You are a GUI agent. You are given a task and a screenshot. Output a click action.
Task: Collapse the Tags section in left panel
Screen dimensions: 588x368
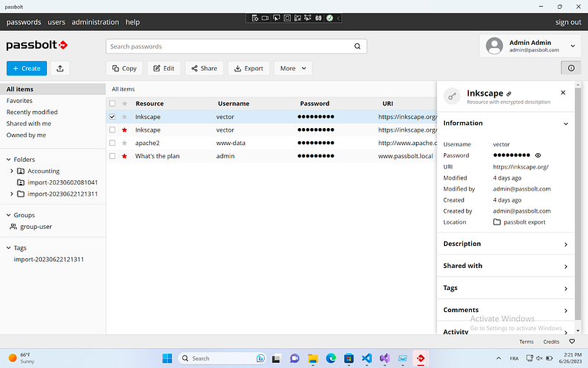(x=9, y=248)
